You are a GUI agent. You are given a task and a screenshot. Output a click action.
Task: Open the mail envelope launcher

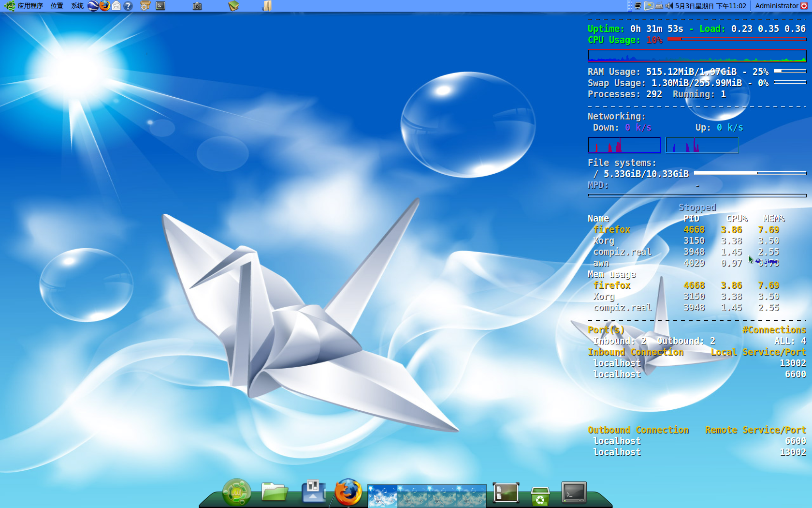[116, 6]
